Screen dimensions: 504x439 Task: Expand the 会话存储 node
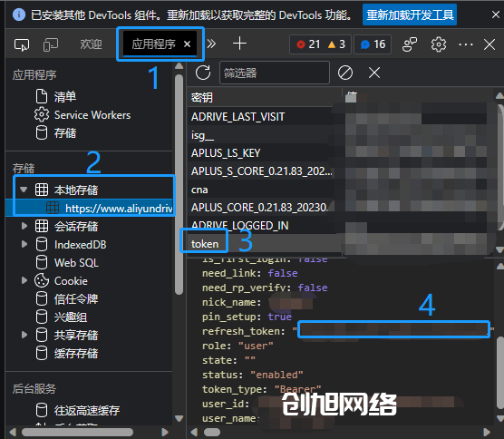click(24, 226)
